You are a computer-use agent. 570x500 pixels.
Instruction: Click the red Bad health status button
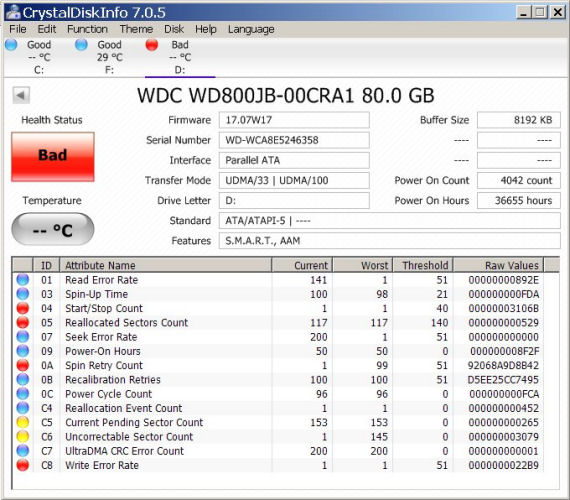[x=53, y=157]
